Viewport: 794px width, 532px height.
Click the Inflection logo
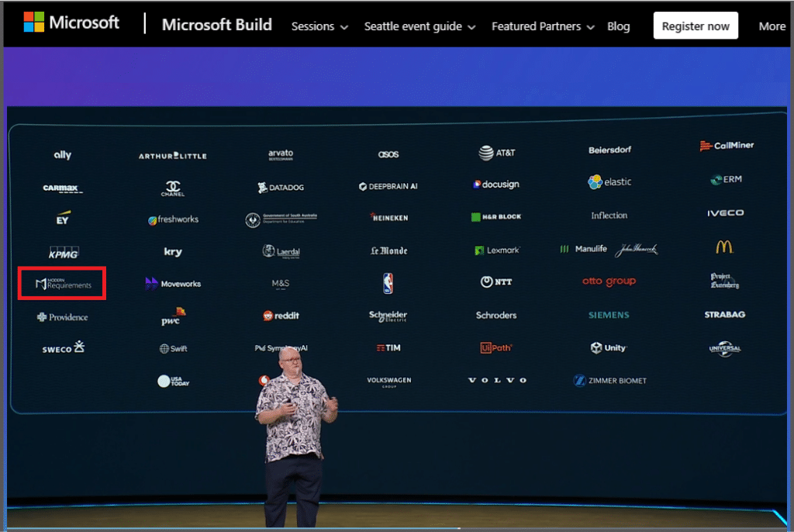pyautogui.click(x=609, y=216)
